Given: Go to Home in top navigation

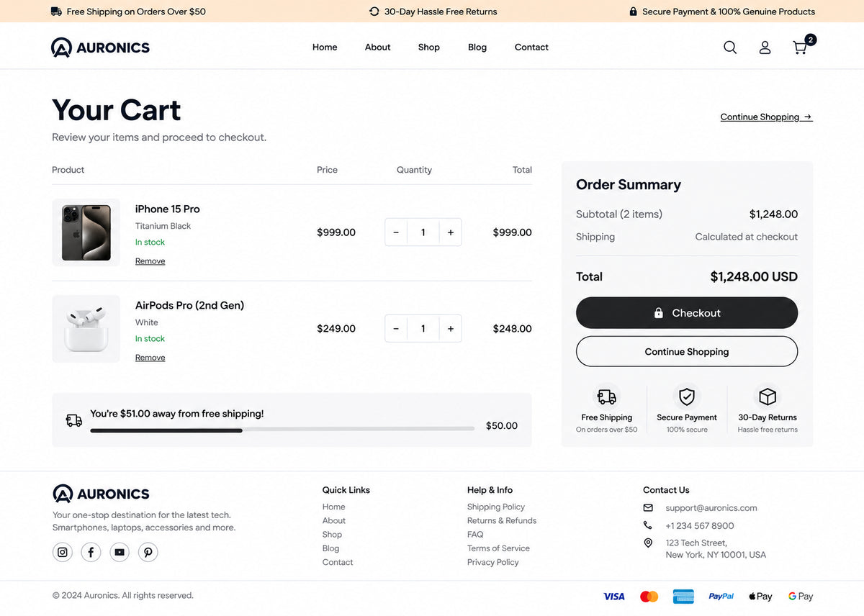Looking at the screenshot, I should point(325,47).
